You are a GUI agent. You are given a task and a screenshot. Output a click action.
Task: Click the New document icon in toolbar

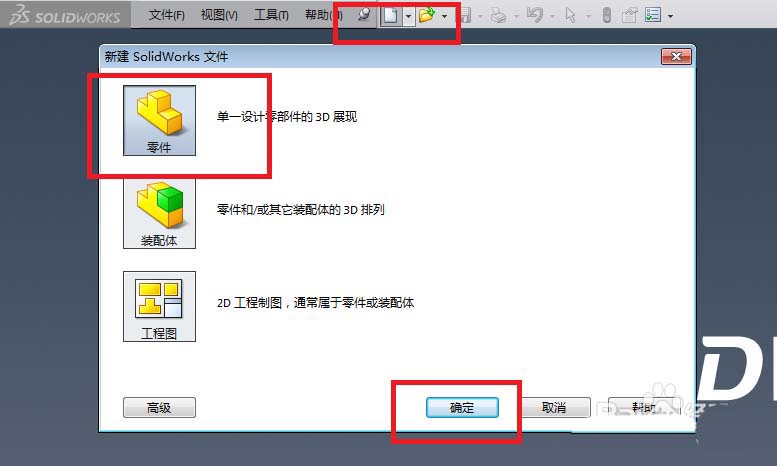pyautogui.click(x=391, y=15)
